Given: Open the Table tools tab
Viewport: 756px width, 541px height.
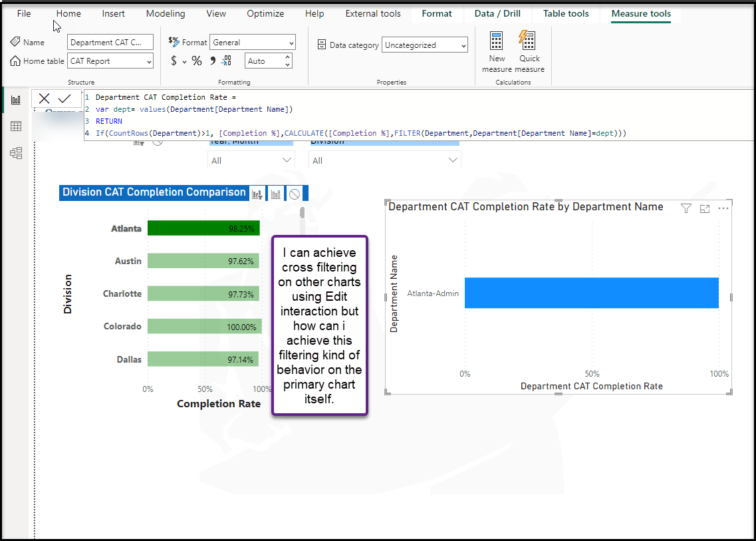Looking at the screenshot, I should 566,13.
